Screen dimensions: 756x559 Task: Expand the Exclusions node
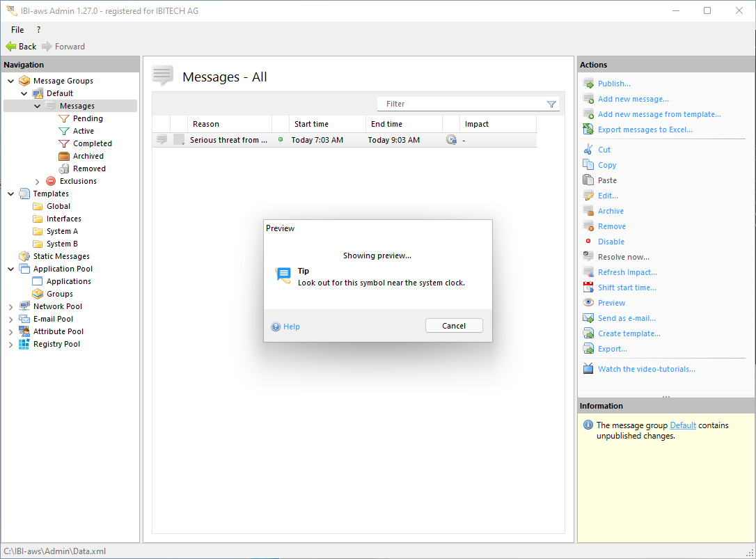[38, 182]
